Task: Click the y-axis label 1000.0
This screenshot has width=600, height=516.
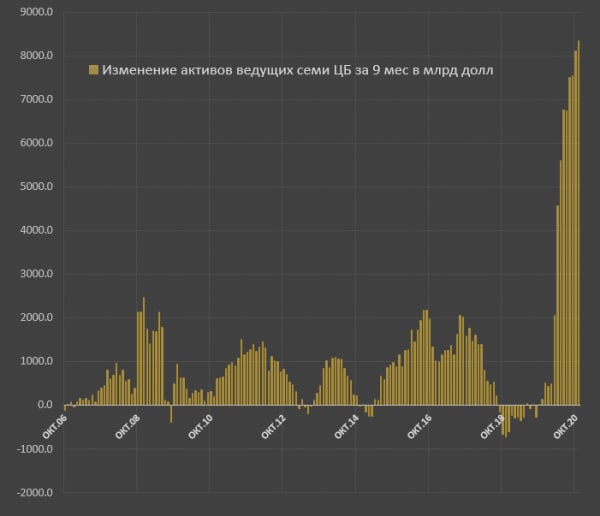Action: tap(36, 361)
